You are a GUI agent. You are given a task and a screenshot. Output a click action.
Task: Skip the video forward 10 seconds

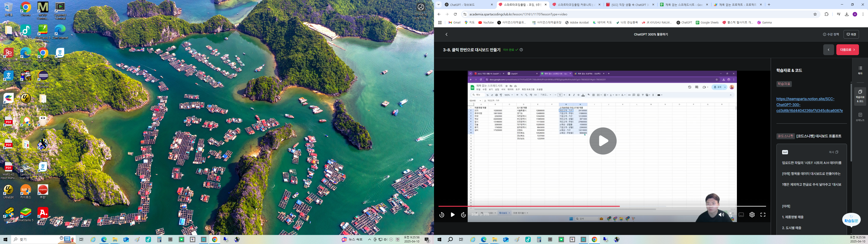pyautogui.click(x=463, y=215)
